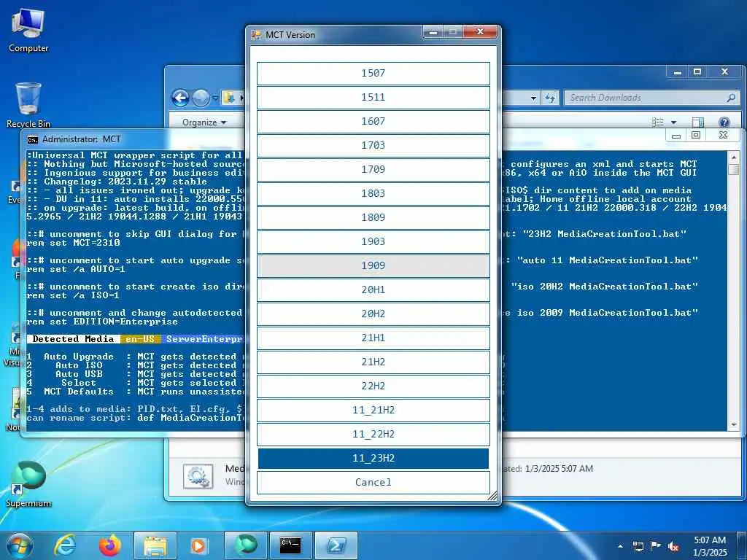747x560 pixels.
Task: Cancel the MCT Version dialog
Action: (373, 483)
